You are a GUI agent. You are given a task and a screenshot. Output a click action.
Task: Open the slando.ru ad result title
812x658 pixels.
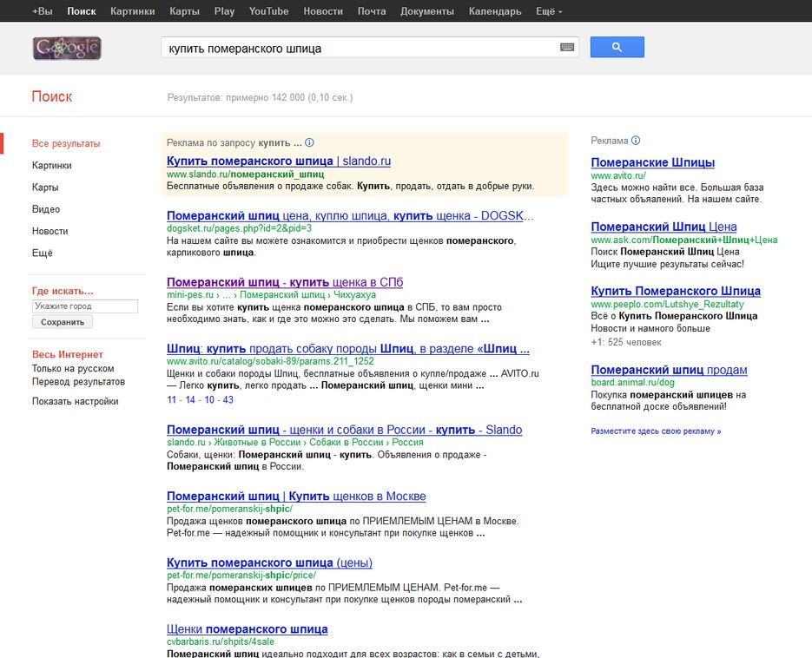click(279, 161)
